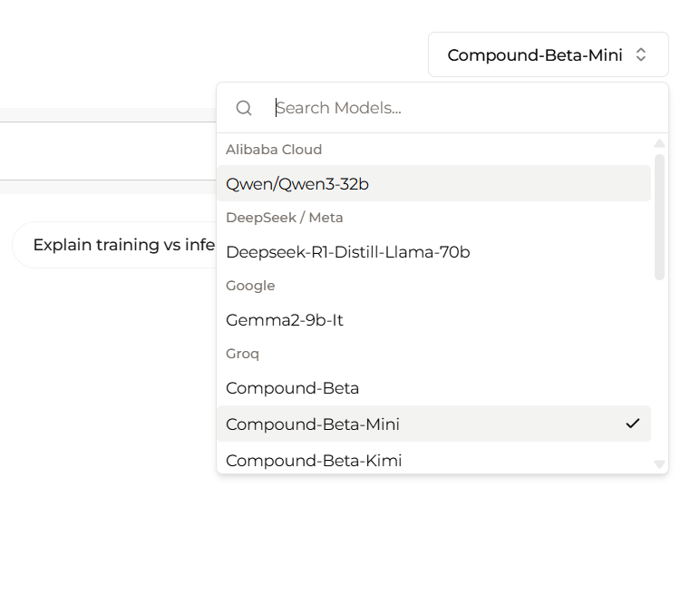This screenshot has height=595, width=700.
Task: Click the model list scrollbar thumb
Action: pos(659,217)
